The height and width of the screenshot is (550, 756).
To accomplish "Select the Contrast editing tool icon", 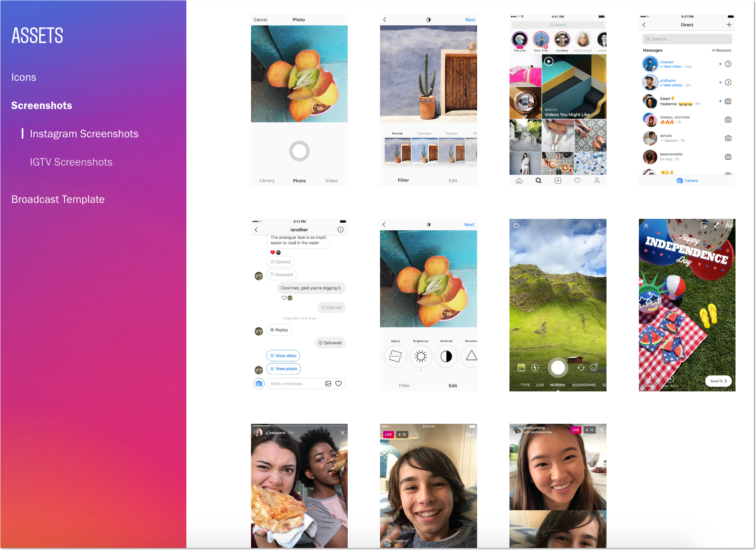I will coord(446,356).
